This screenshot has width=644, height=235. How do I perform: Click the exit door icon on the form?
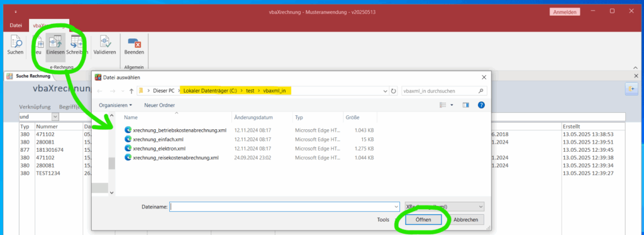631,88
